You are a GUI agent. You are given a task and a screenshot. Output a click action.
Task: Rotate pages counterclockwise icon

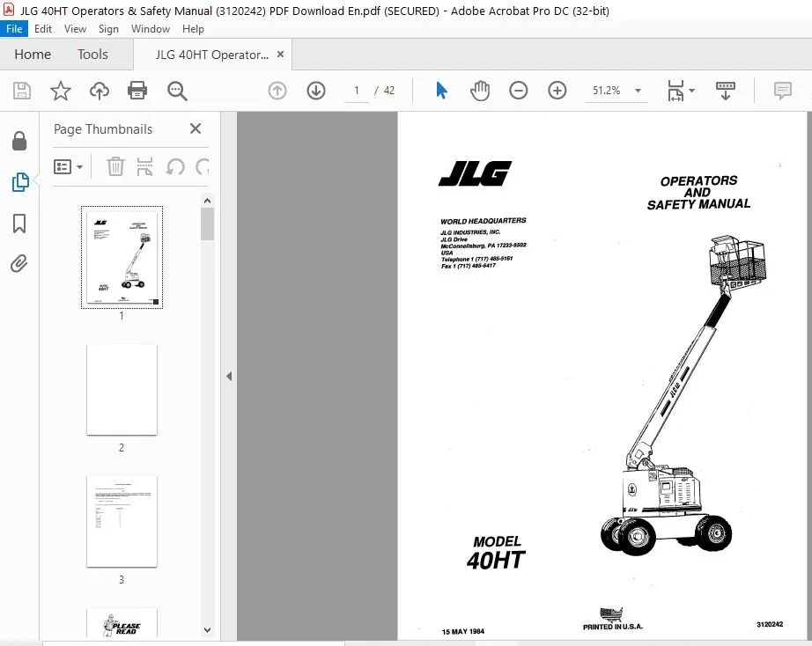pos(175,166)
